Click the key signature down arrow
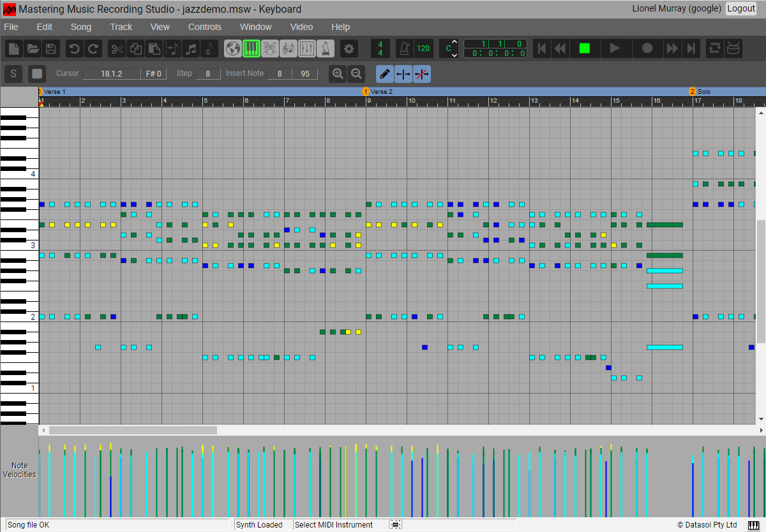 click(454, 55)
